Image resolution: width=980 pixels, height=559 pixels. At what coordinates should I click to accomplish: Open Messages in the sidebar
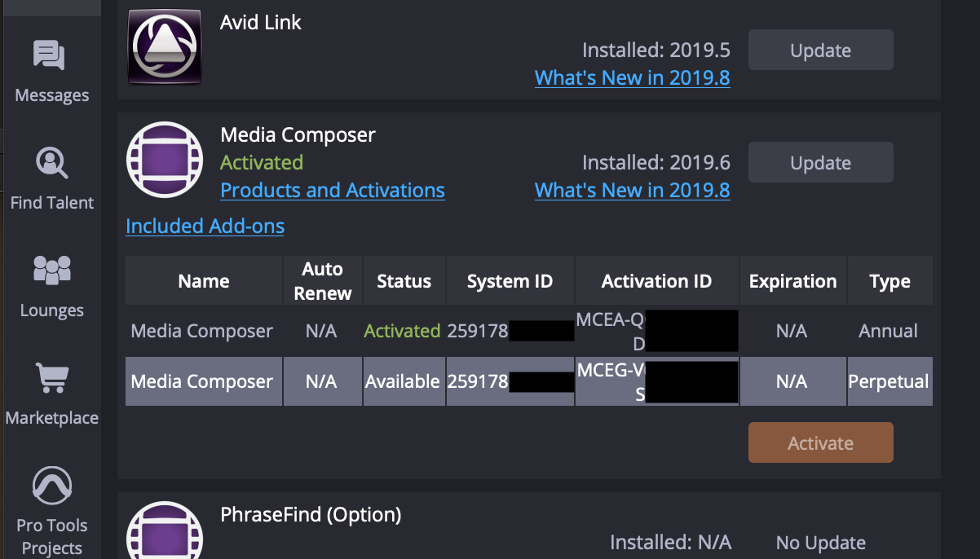pyautogui.click(x=51, y=72)
